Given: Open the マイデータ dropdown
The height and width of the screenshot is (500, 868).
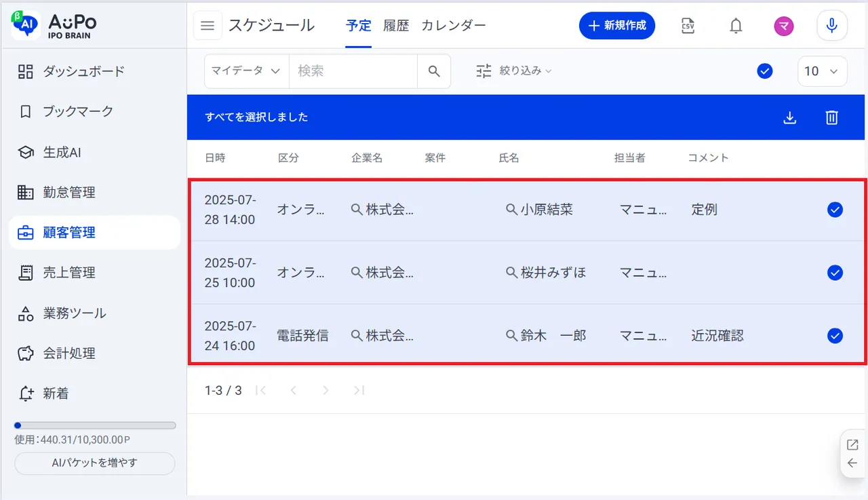Looking at the screenshot, I should click(247, 71).
